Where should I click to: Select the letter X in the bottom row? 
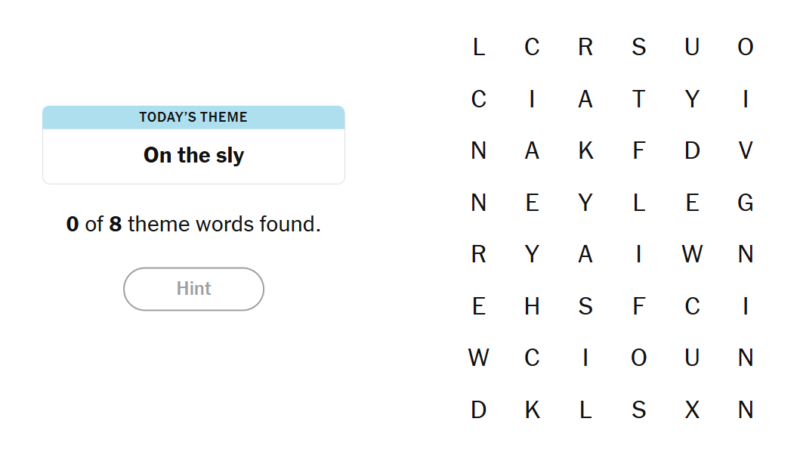[x=692, y=410]
